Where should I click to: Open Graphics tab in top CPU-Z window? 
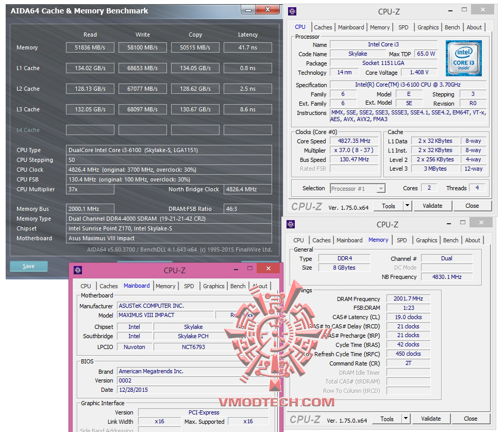(x=428, y=27)
